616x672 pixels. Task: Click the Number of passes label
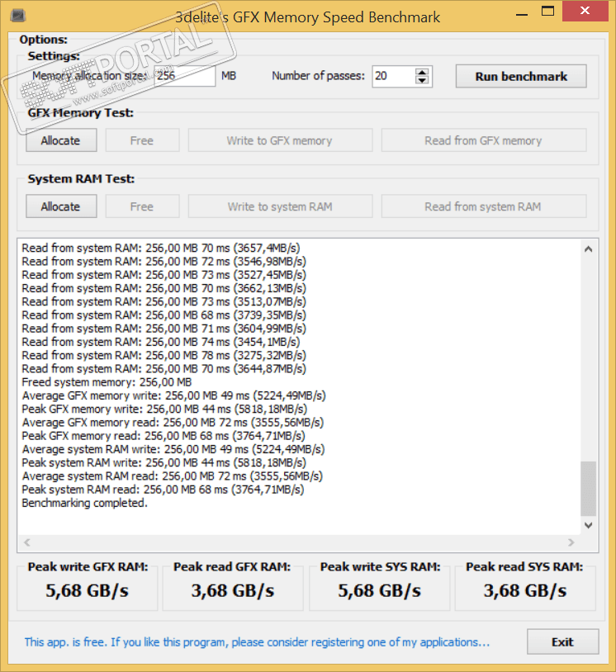point(318,76)
